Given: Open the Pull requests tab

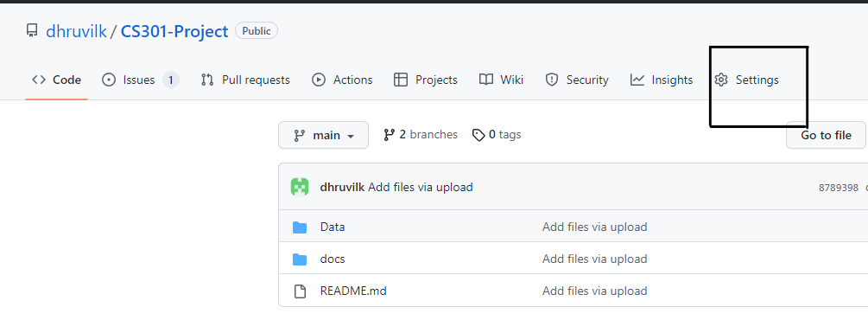Looking at the screenshot, I should coord(245,80).
